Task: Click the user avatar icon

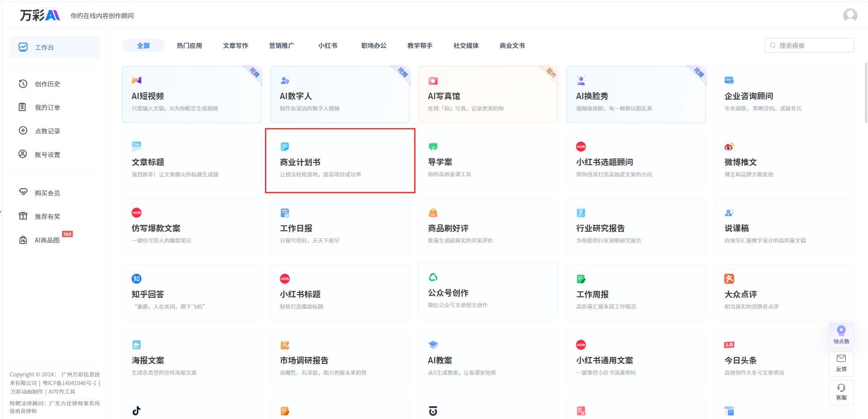Action: (850, 15)
